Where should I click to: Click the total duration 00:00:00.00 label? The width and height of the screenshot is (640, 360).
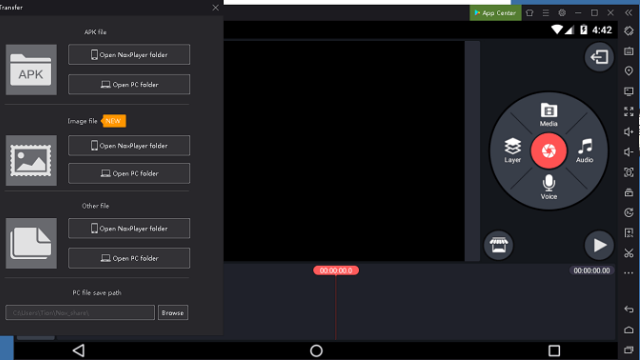point(591,270)
